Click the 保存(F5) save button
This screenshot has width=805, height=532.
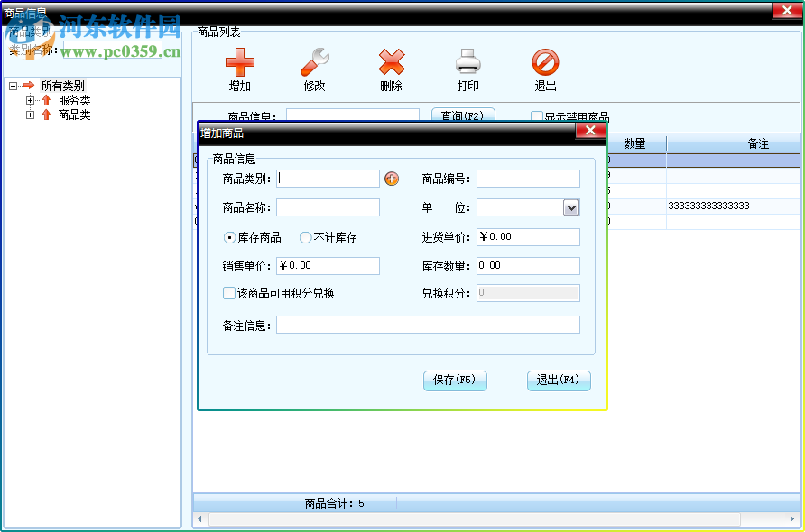(455, 381)
